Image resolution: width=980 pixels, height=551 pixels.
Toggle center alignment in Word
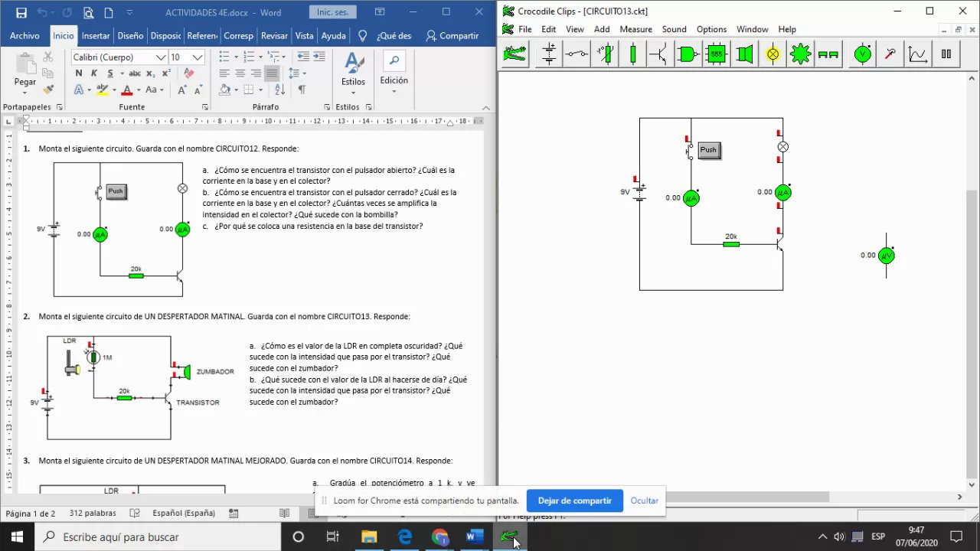click(240, 73)
